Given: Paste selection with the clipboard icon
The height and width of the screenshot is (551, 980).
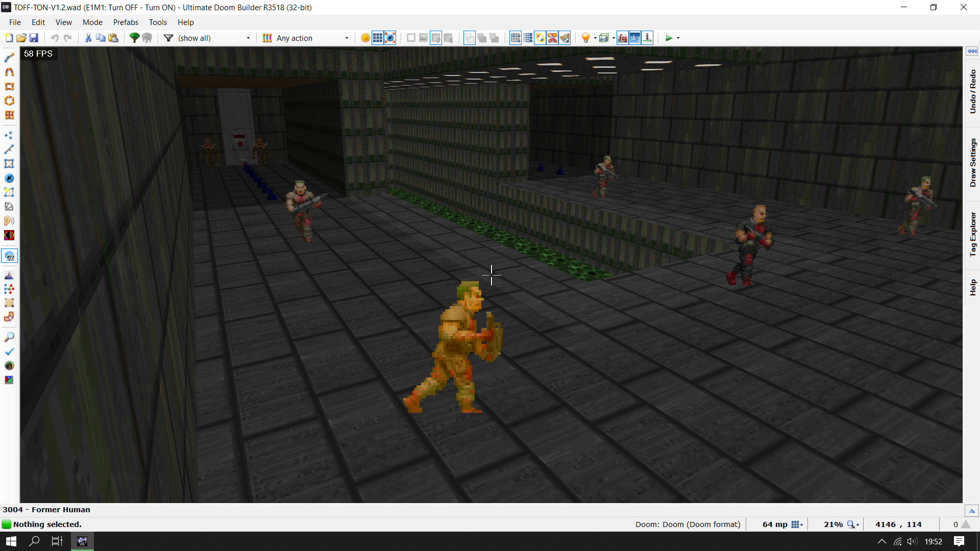Looking at the screenshot, I should (113, 38).
